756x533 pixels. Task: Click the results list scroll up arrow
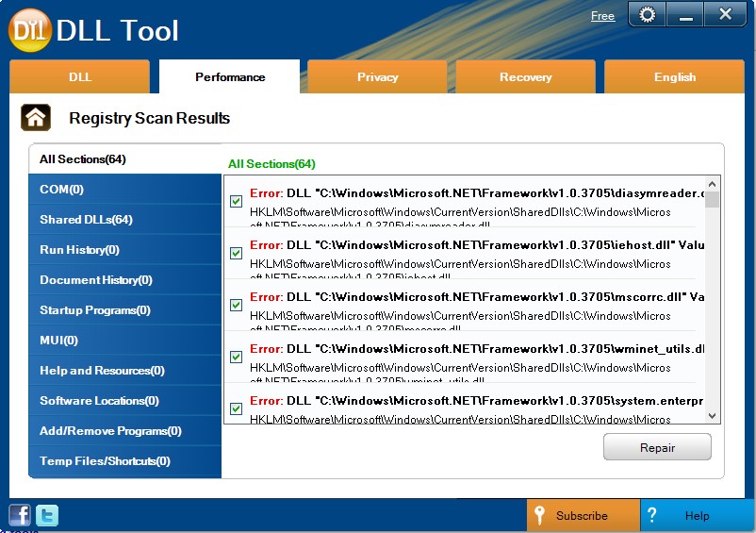[712, 184]
